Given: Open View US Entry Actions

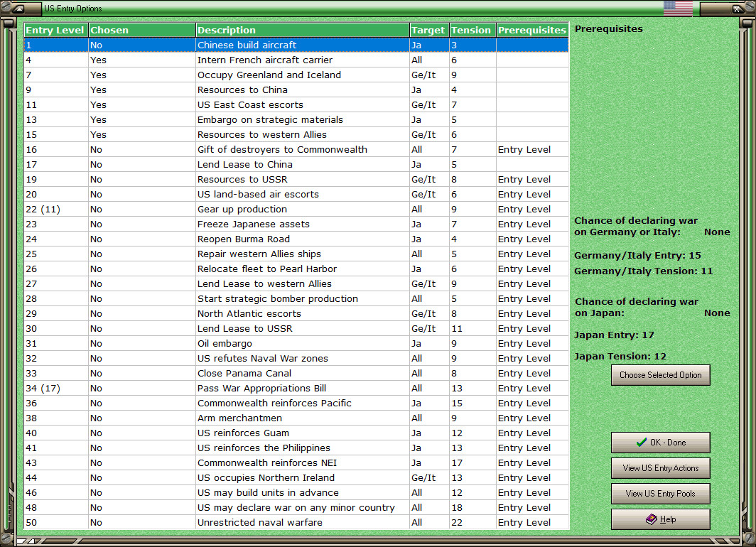Looking at the screenshot, I should coord(661,468).
